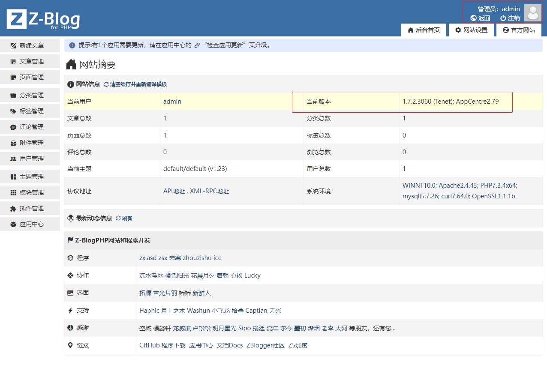Screen dimensions: 547x392
Task: Click the speech bubble icon beside 评论管理
Action: click(13, 127)
